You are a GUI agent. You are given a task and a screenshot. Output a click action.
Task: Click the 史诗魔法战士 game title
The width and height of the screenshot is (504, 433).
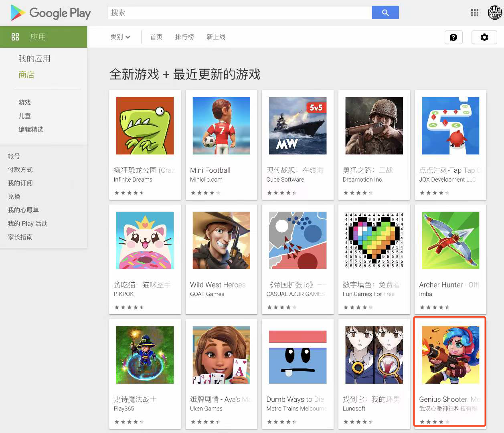(x=135, y=399)
